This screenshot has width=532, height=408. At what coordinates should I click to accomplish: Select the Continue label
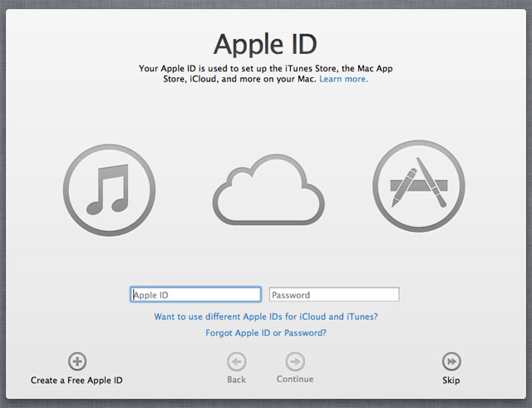tap(295, 379)
